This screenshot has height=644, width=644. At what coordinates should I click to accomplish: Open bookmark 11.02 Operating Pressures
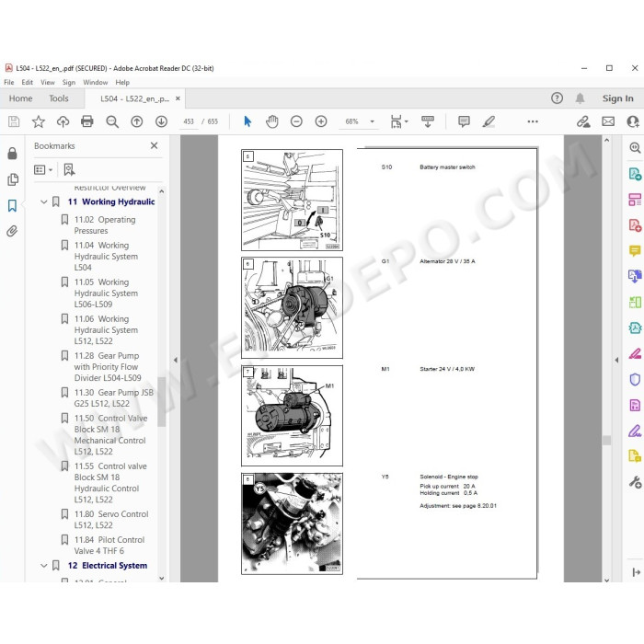105,225
